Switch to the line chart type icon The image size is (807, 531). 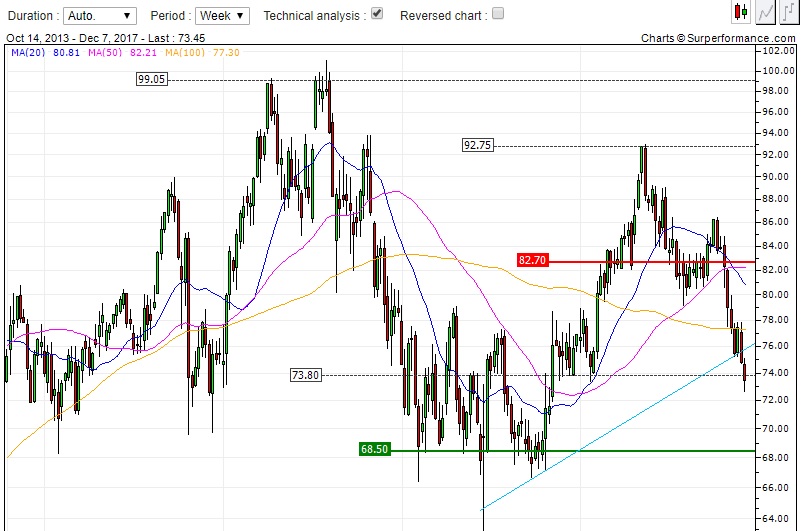pos(765,12)
